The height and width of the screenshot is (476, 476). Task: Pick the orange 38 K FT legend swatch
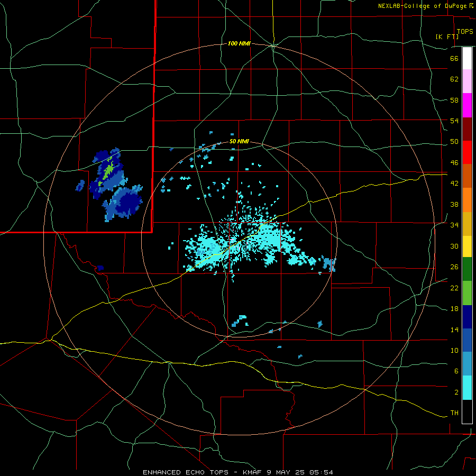[467, 200]
